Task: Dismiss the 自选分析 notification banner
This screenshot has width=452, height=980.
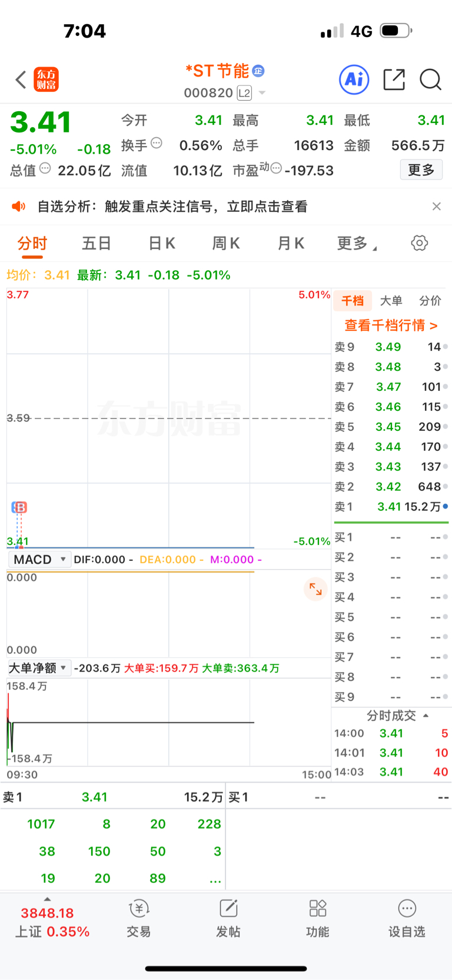Action: [436, 206]
